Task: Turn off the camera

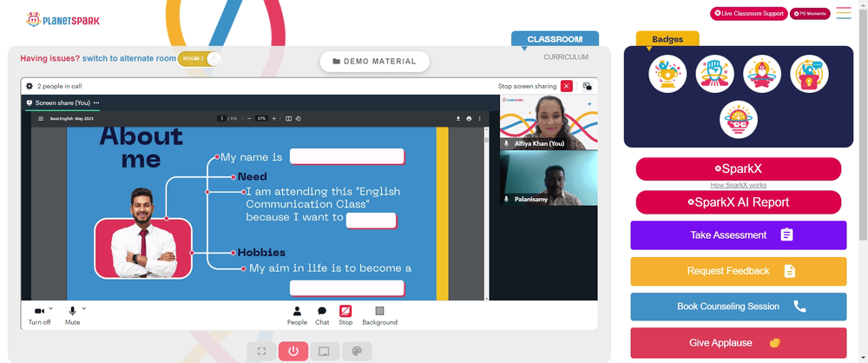Action: [x=39, y=315]
